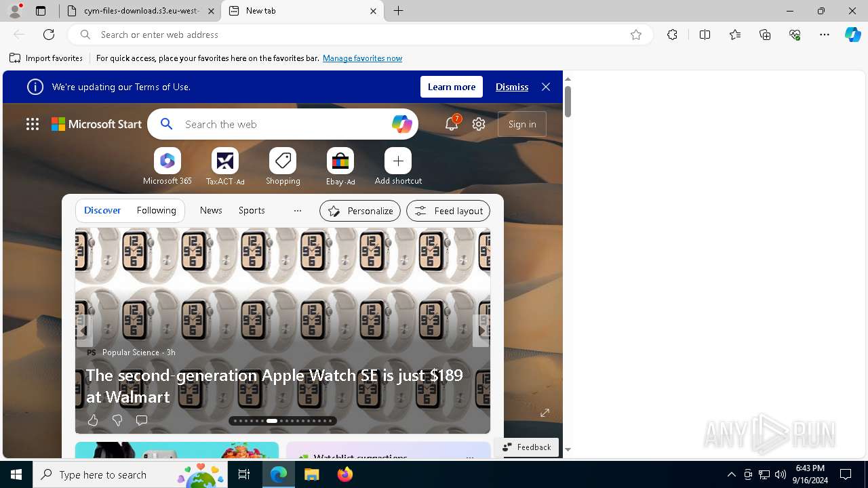Viewport: 868px width, 488px height.
Task: Open Copilot sidebar icon
Action: click(853, 35)
